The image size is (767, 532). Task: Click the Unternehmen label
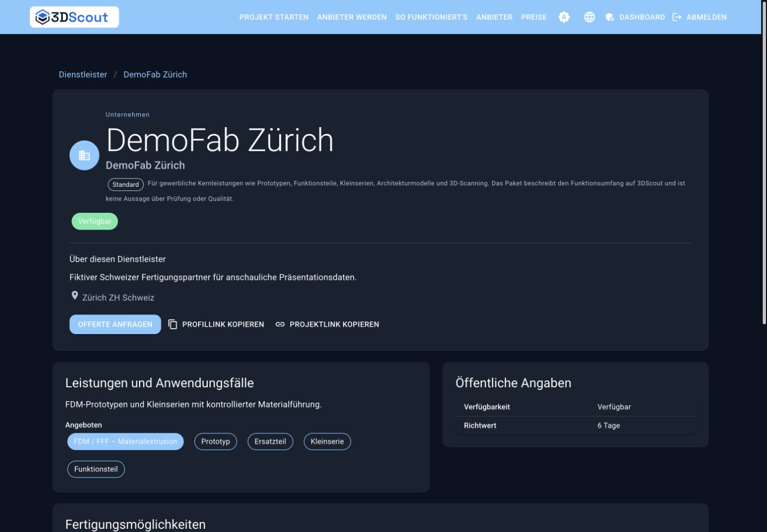pos(128,114)
